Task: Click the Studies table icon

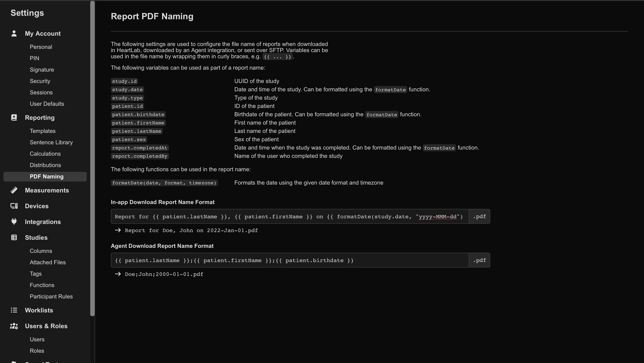Action: 14,237
